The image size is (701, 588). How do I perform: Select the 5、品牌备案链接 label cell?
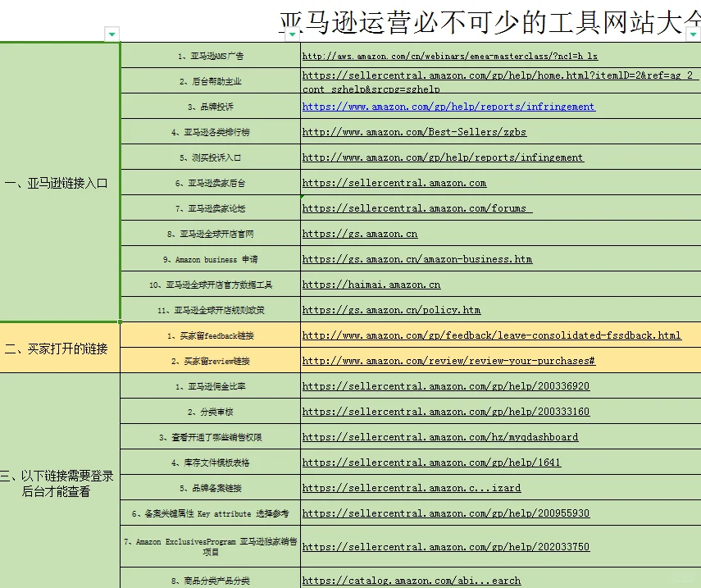point(210,487)
